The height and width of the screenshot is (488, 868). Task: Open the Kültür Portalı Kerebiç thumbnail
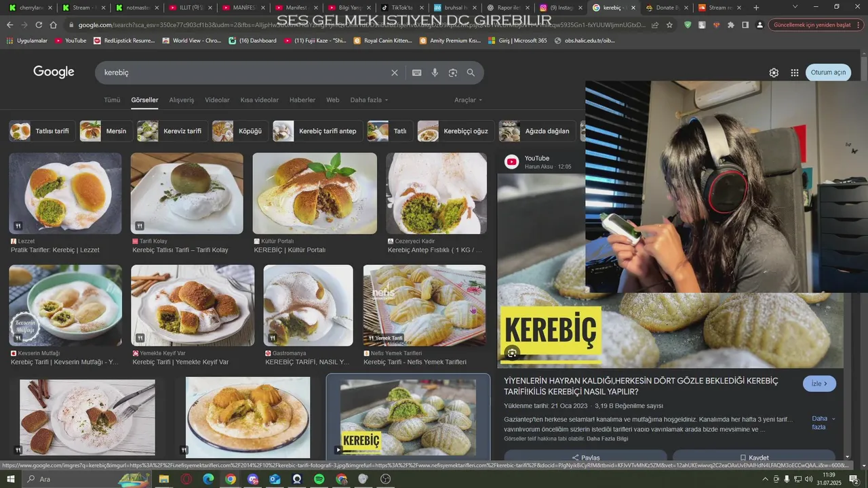[x=315, y=193]
